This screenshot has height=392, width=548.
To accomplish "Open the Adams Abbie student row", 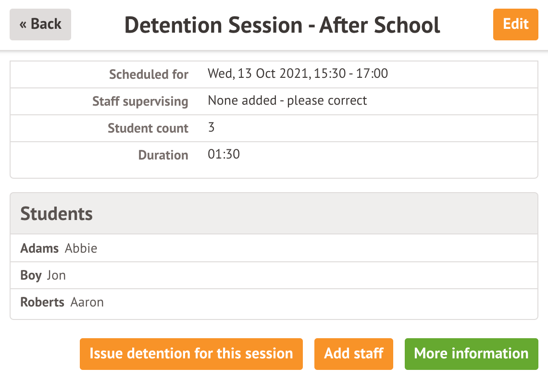I will tap(274, 248).
